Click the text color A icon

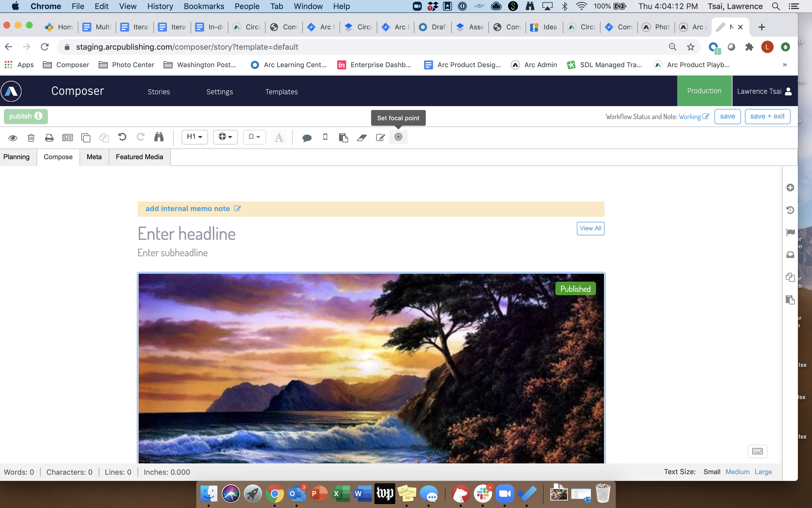(x=279, y=137)
